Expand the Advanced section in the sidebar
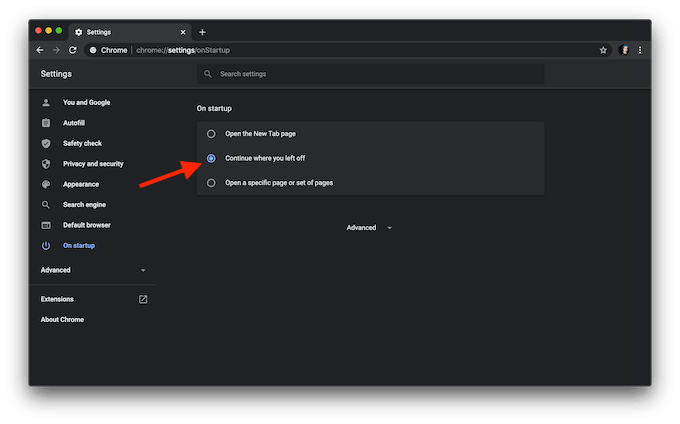The height and width of the screenshot is (424, 680). point(93,270)
